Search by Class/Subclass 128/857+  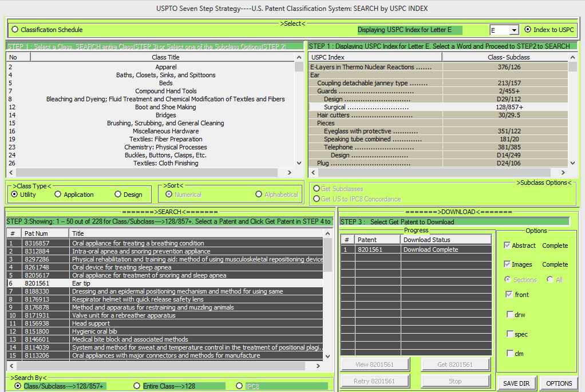coord(18,386)
